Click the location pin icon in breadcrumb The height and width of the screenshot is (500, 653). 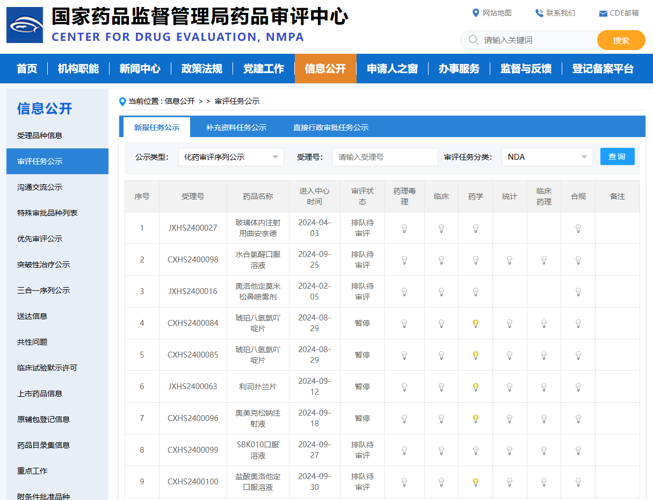[x=122, y=101]
